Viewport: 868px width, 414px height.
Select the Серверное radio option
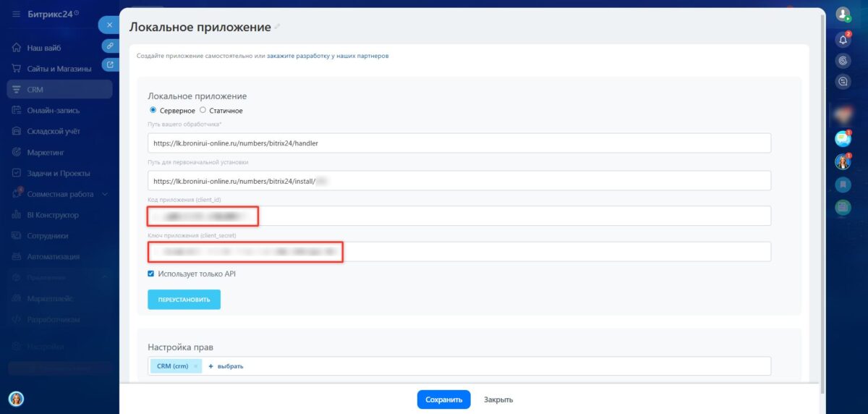tap(153, 110)
